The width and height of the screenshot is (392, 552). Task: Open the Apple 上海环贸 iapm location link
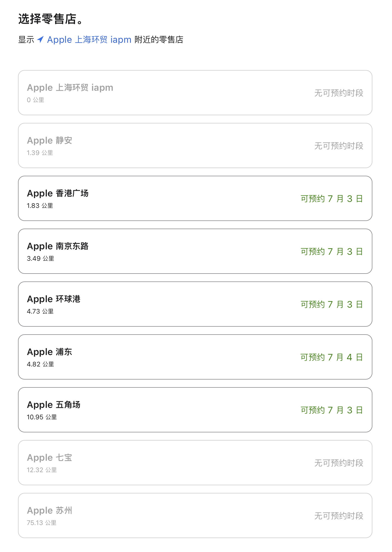click(x=89, y=40)
